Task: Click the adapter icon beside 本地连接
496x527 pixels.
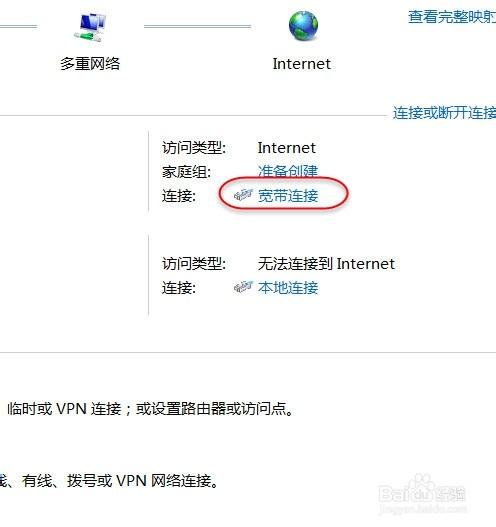Action: pos(243,287)
